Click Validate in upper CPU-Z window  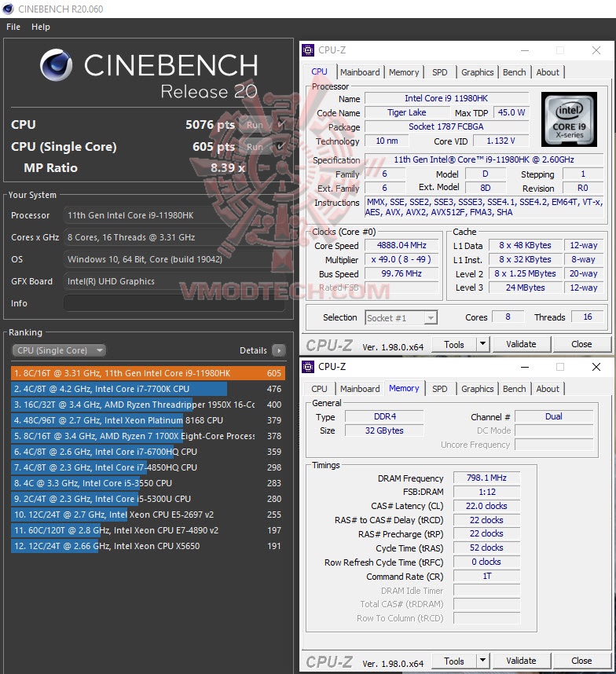pyautogui.click(x=521, y=344)
